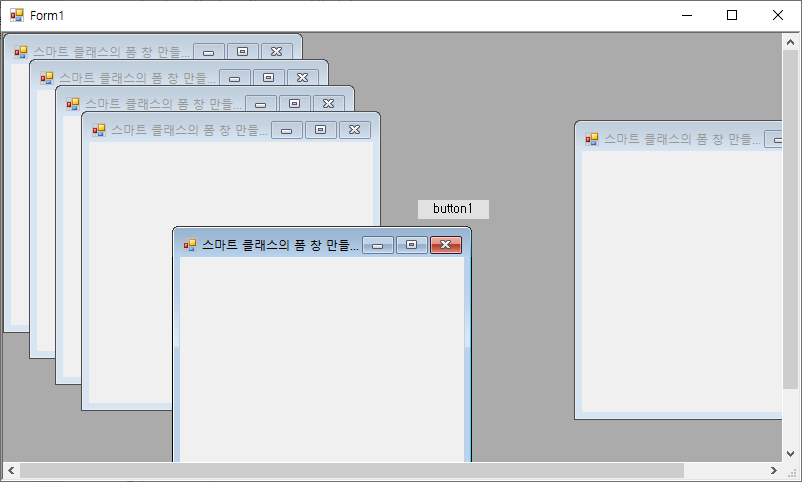Viewport: 802px width, 482px height.
Task: Open the Form1 system menu icon
Action: [x=17, y=15]
